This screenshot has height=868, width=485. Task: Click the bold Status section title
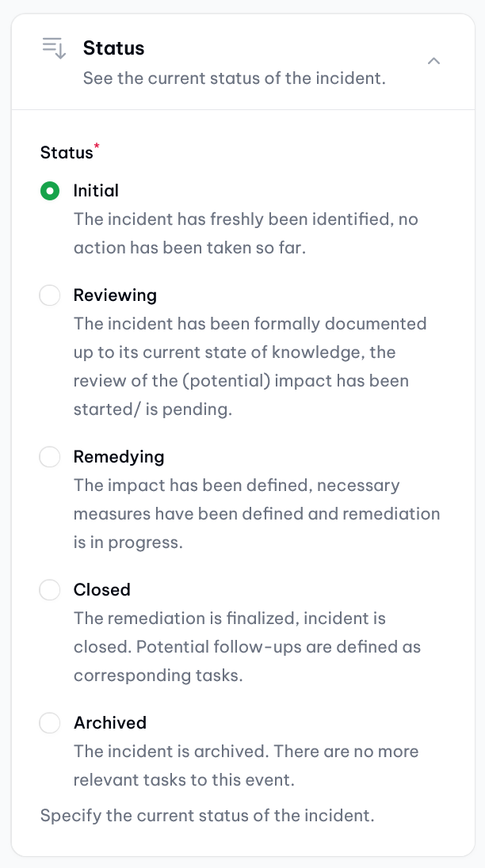coord(113,48)
